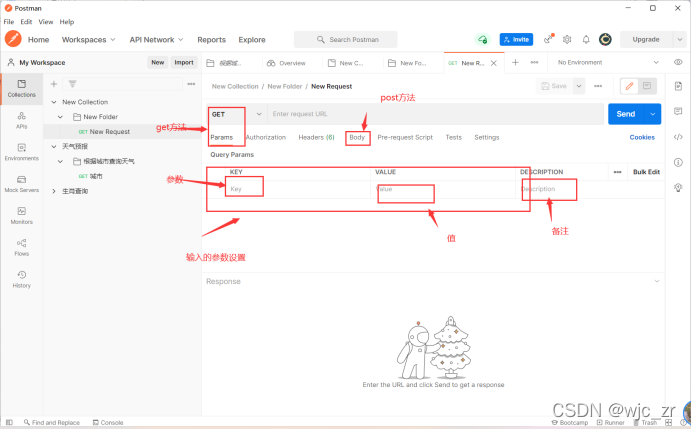Click the Bulk Edit link
Screen dimensions: 691x430
coord(646,172)
